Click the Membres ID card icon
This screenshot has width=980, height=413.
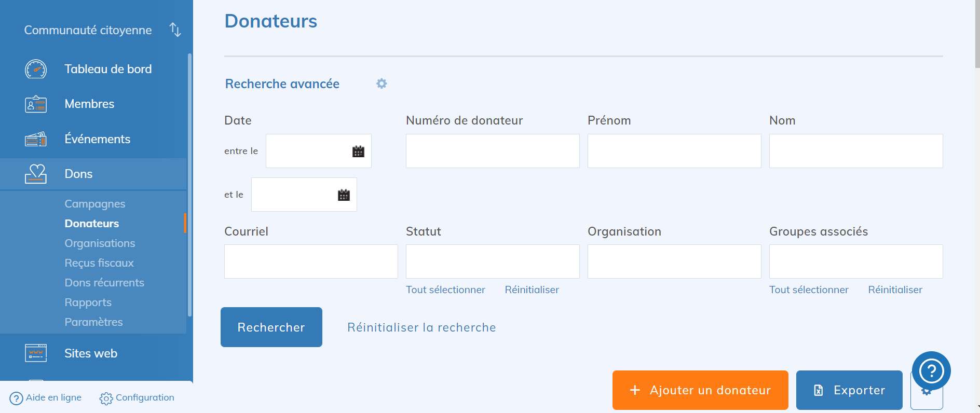pos(36,104)
